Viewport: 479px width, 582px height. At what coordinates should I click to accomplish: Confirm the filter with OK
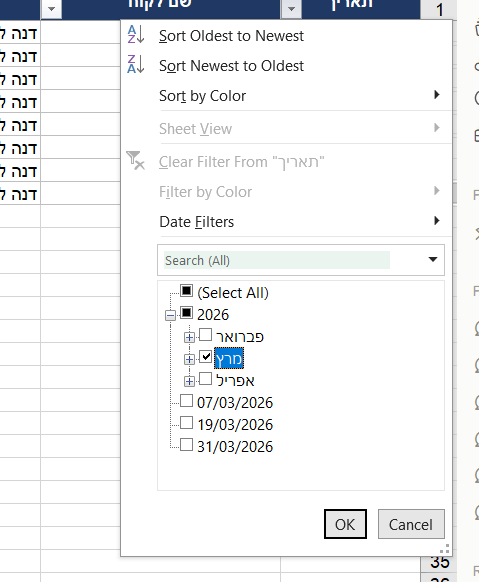click(345, 524)
